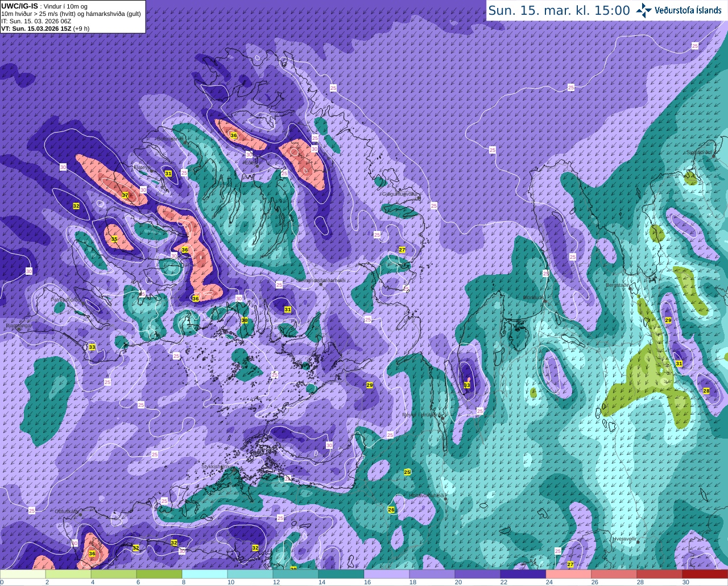
Task: Pick the dark indigo 22–24 legend swatch
Action: tap(523, 574)
